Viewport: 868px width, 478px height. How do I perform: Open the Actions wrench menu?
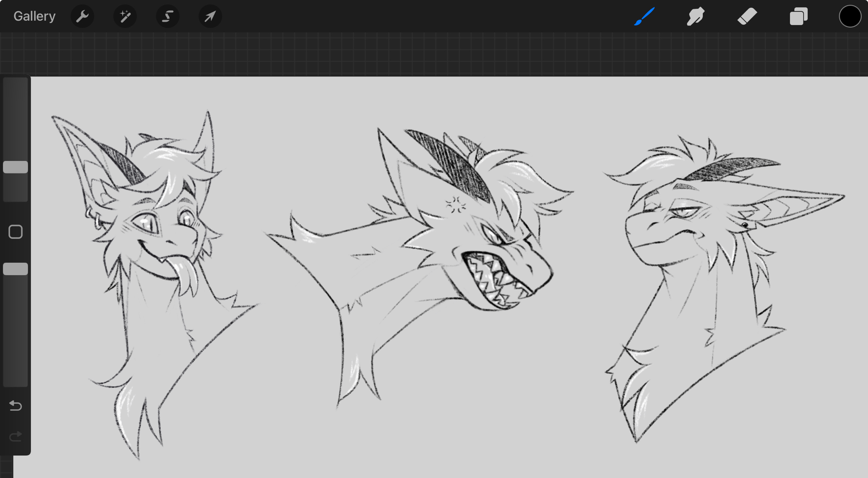pyautogui.click(x=82, y=16)
